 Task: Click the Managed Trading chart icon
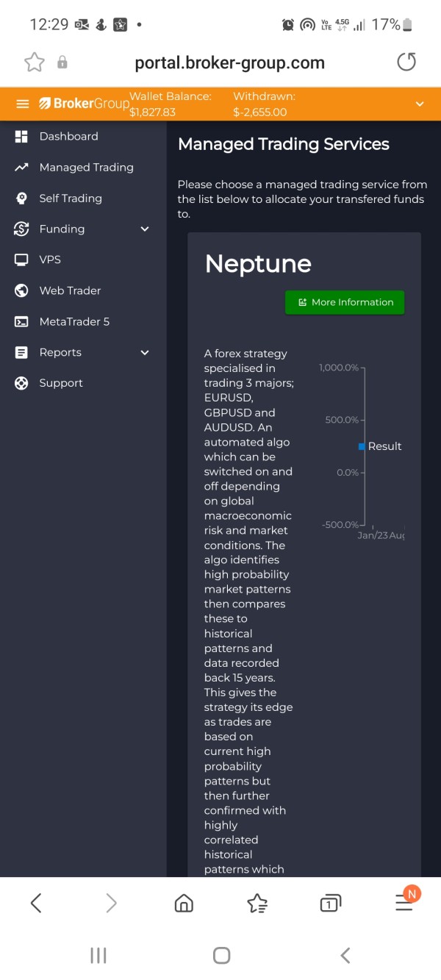[21, 168]
